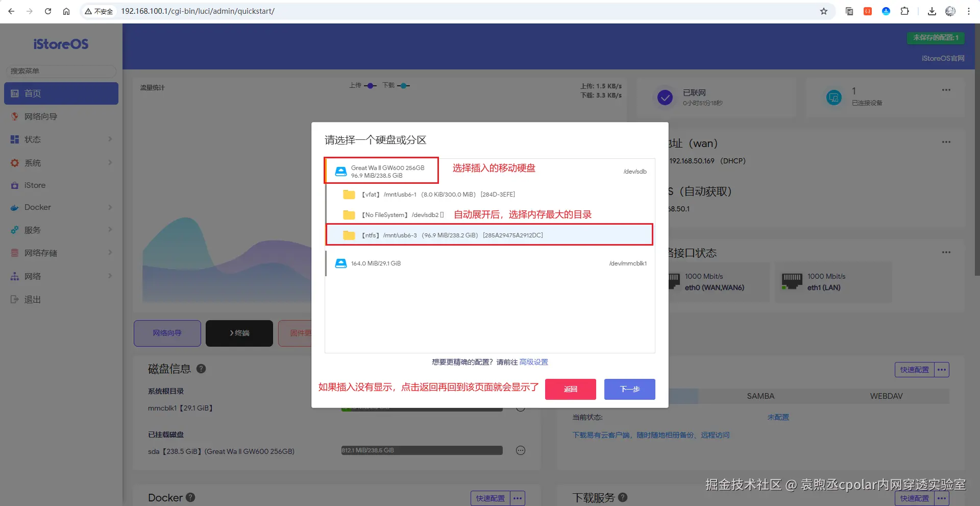Expand the 系统 sidebar menu
Viewport: 980px width, 506px height.
click(61, 163)
